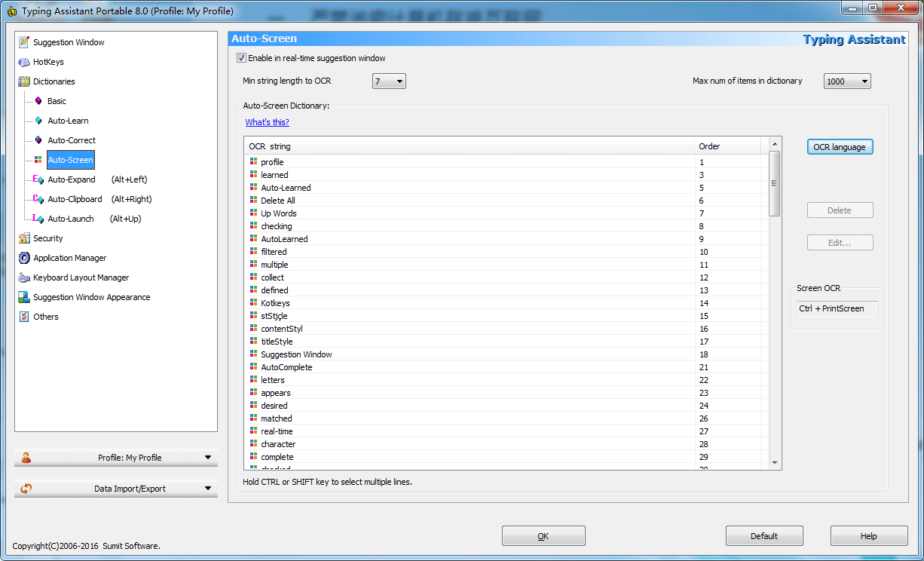Click the Delete button
This screenshot has height=561, width=924.
coord(840,210)
